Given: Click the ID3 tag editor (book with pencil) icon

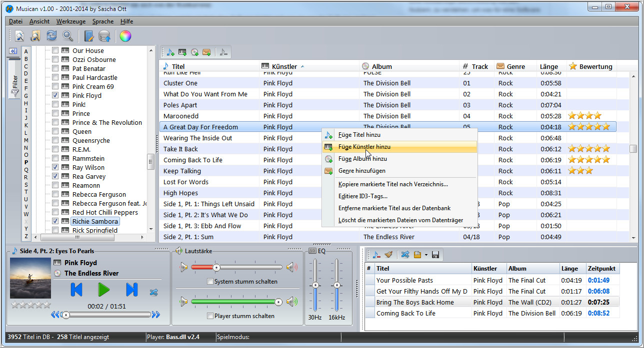Looking at the screenshot, I should tap(89, 36).
